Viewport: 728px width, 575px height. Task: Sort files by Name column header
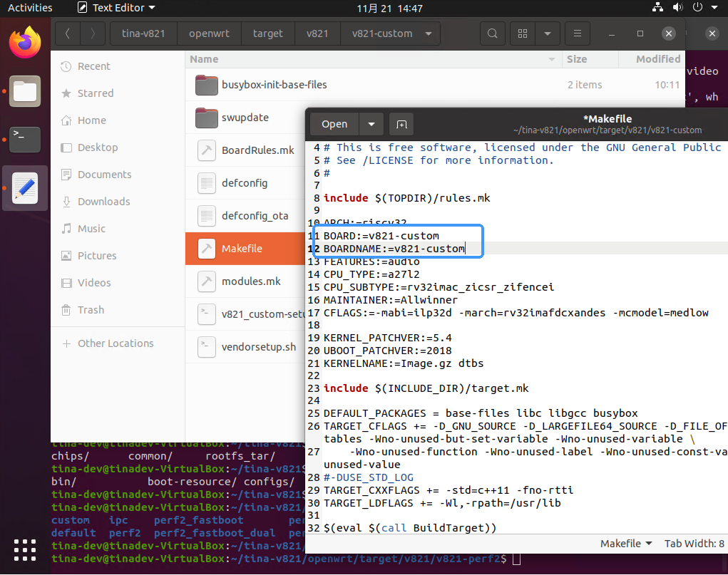point(204,59)
